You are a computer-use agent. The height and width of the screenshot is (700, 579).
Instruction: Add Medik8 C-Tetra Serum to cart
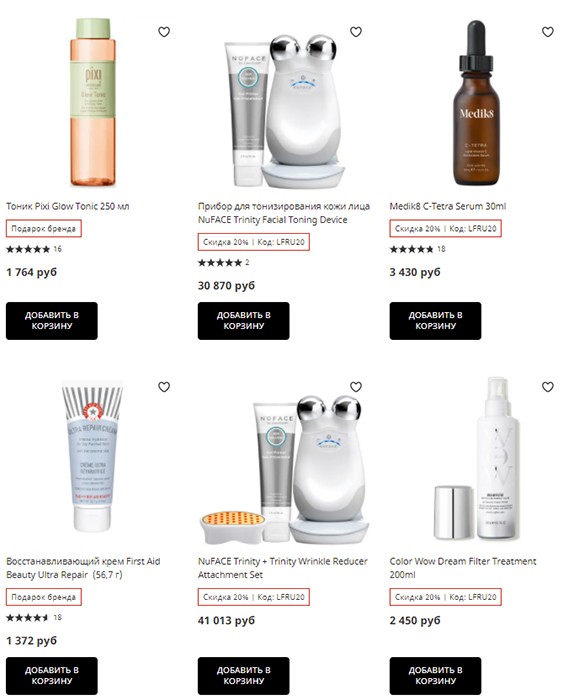click(435, 321)
